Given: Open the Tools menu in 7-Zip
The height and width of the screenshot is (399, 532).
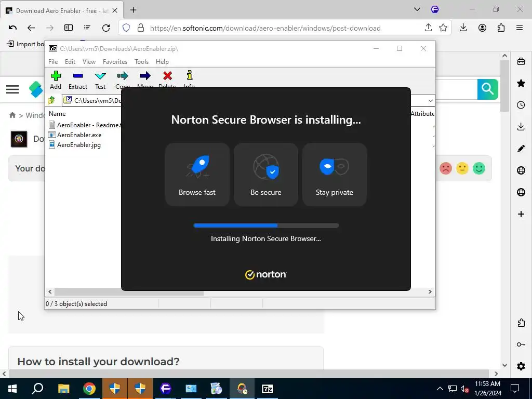Looking at the screenshot, I should point(141,62).
